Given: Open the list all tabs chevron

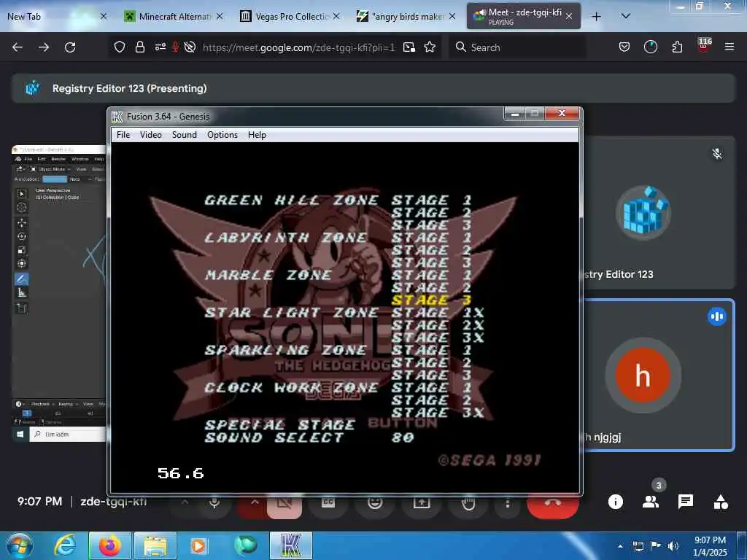Looking at the screenshot, I should (626, 16).
